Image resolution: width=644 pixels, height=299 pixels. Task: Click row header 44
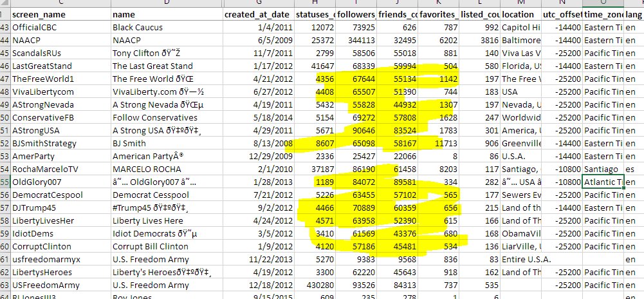coord(5,41)
